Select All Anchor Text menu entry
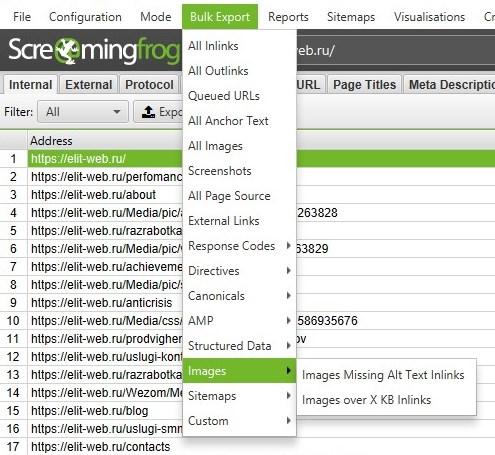495x455 pixels. pos(228,121)
